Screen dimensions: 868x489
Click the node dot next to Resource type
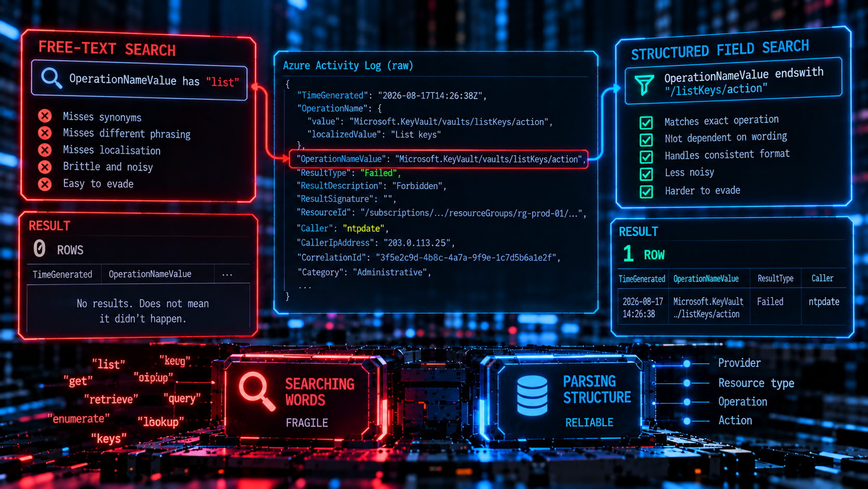[x=687, y=383]
